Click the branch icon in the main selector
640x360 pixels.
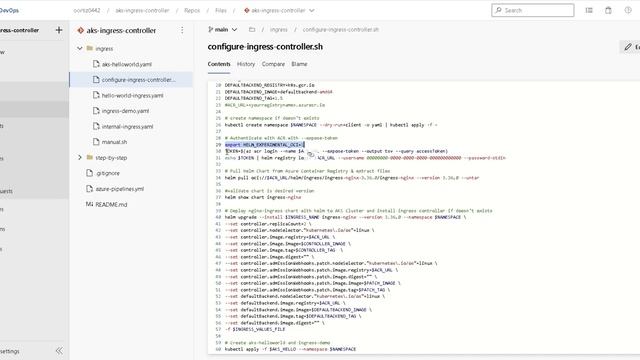point(211,29)
